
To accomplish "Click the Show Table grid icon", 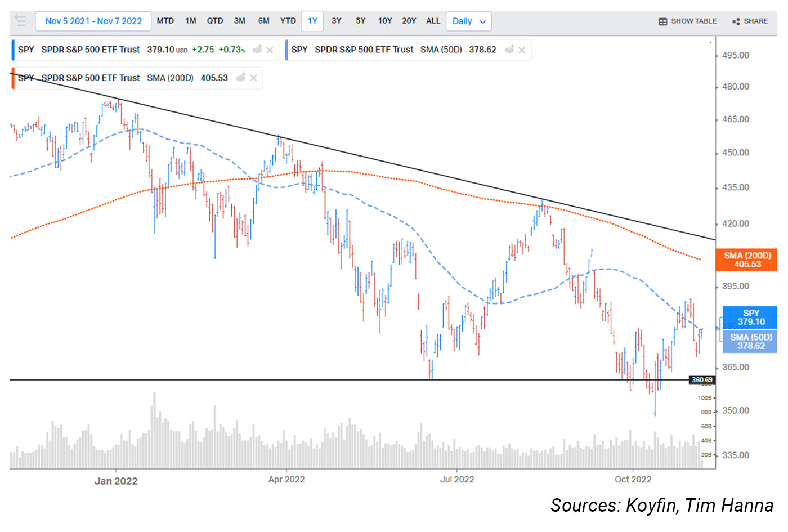I will coord(662,21).
